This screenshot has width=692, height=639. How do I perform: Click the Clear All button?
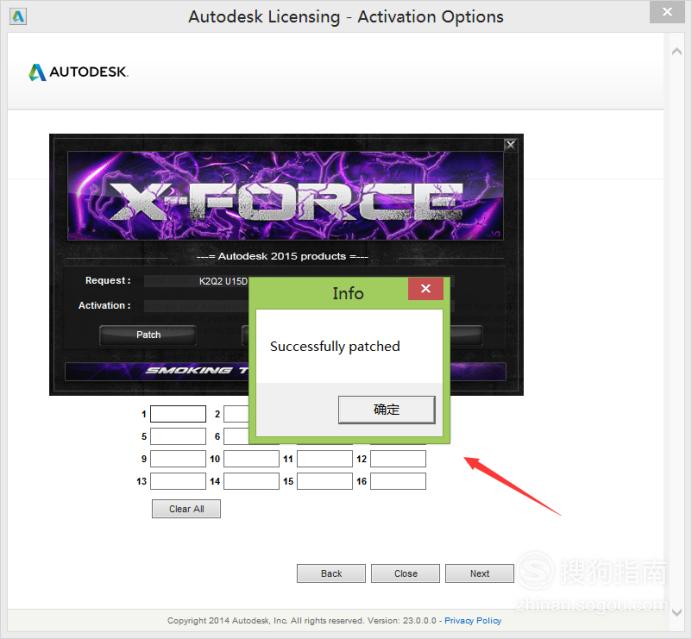(186, 509)
